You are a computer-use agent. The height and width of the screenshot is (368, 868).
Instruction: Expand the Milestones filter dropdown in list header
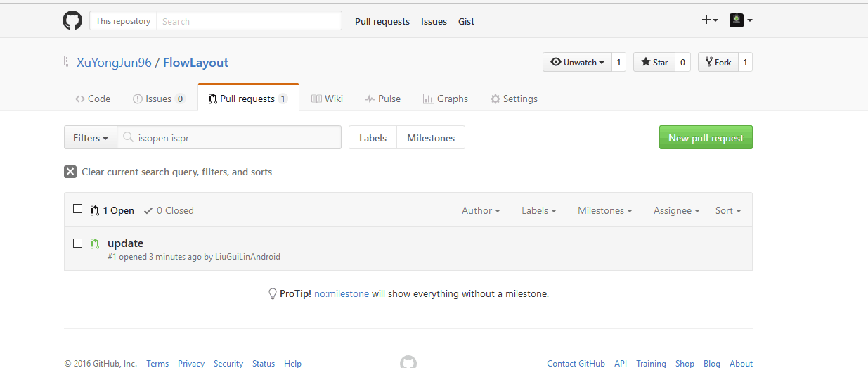pos(605,210)
